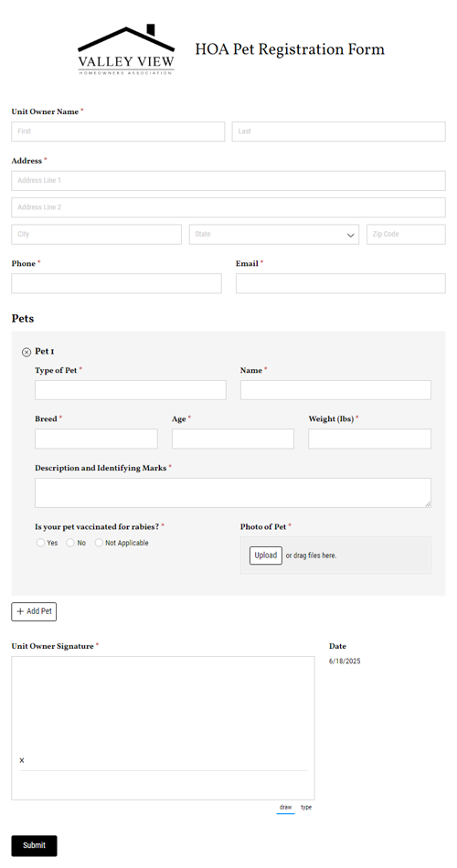Click inside the Unit Owner Signature pad

pyautogui.click(x=163, y=728)
